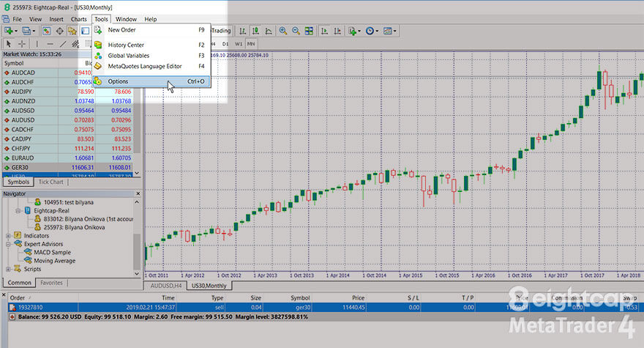This screenshot has height=348, width=644.
Task: Close the Navigator panel
Action: (138, 193)
